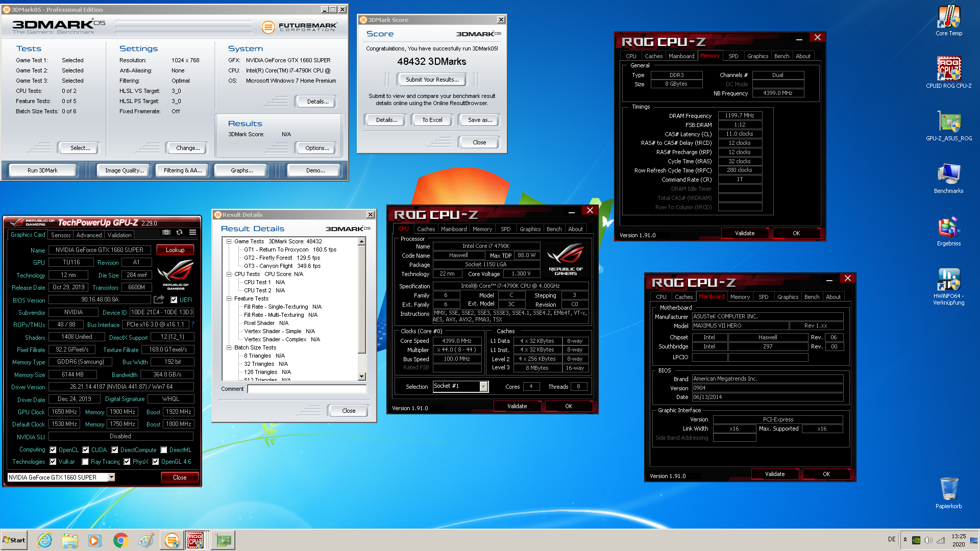The height and width of the screenshot is (551, 980).
Task: Click the Bus Interface question mark in GPU-Z
Action: click(193, 324)
